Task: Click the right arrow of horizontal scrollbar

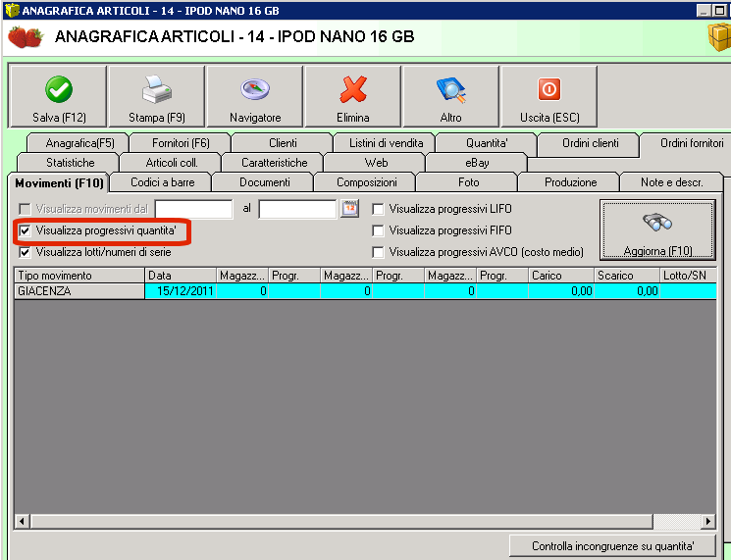Action: [x=708, y=521]
